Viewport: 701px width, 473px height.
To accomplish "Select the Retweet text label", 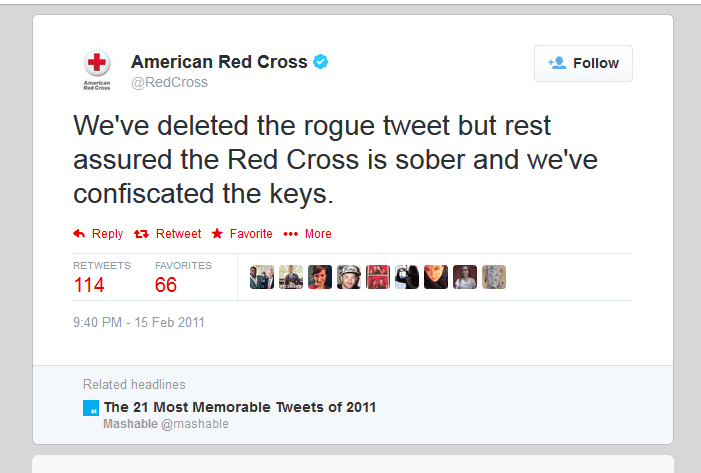I will click(x=178, y=234).
